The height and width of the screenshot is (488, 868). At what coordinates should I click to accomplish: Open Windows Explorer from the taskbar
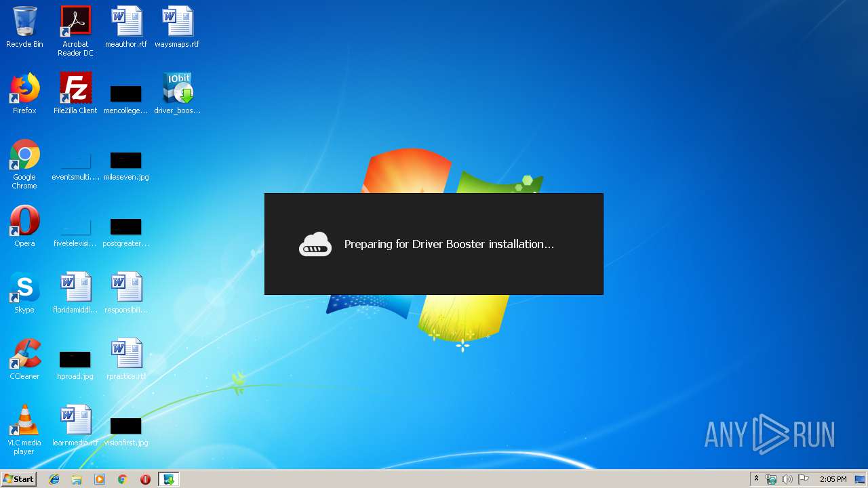(x=77, y=479)
